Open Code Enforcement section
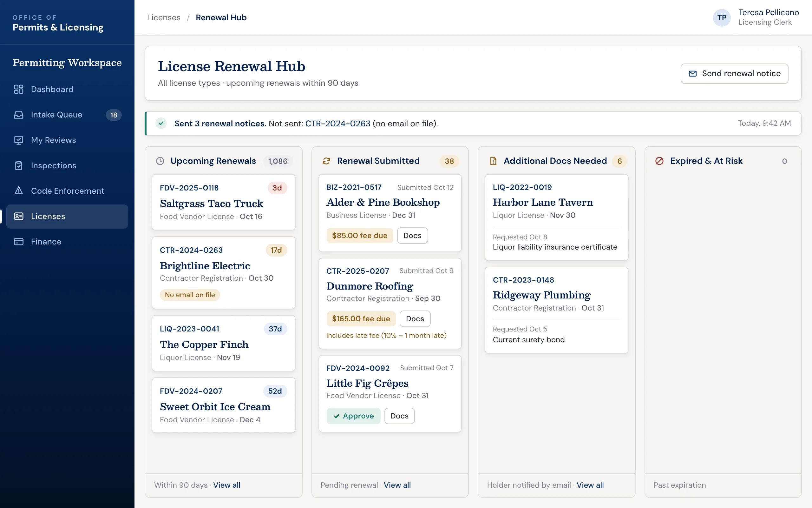 67,191
